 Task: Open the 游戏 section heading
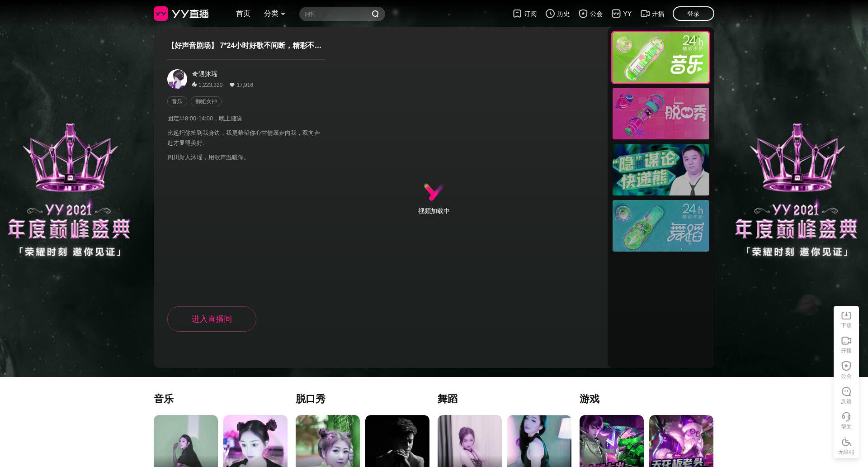coord(590,399)
